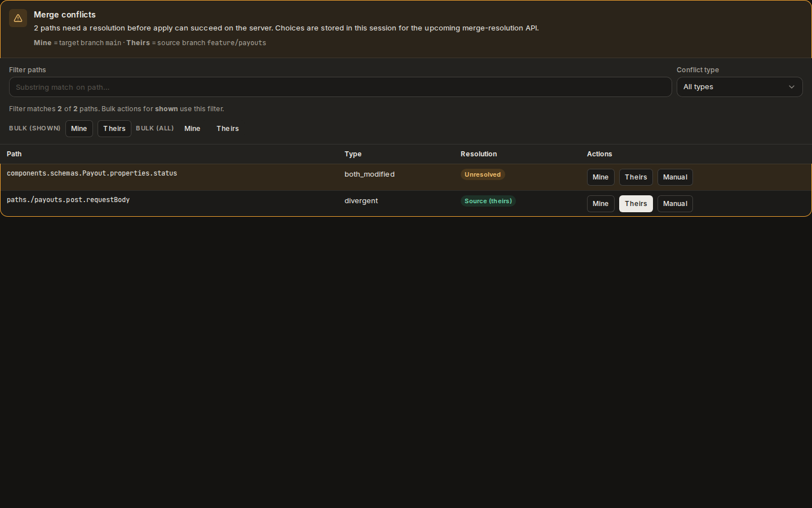Click the Path column header
The width and height of the screenshot is (812, 508).
pos(14,154)
